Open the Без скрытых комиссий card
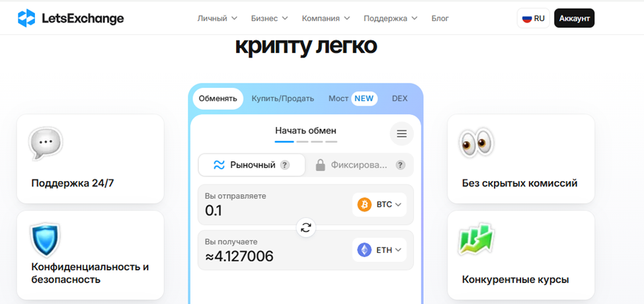Viewport: 644px width, 304px height. pos(521,159)
